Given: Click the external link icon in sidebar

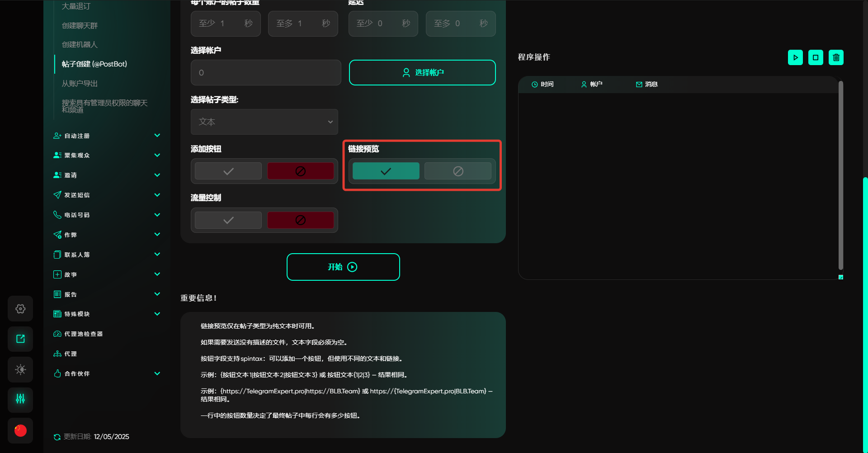Looking at the screenshot, I should 20,339.
